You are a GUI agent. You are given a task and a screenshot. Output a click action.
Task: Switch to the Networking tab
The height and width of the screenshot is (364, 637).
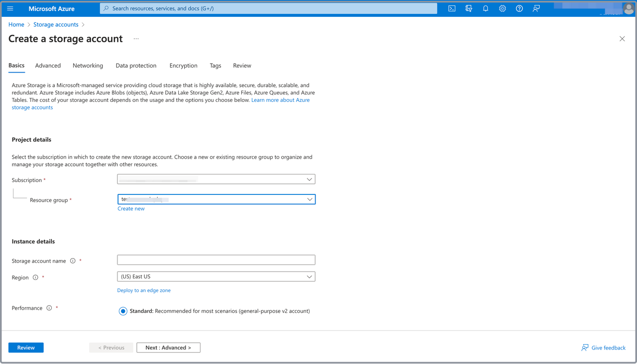tap(88, 66)
